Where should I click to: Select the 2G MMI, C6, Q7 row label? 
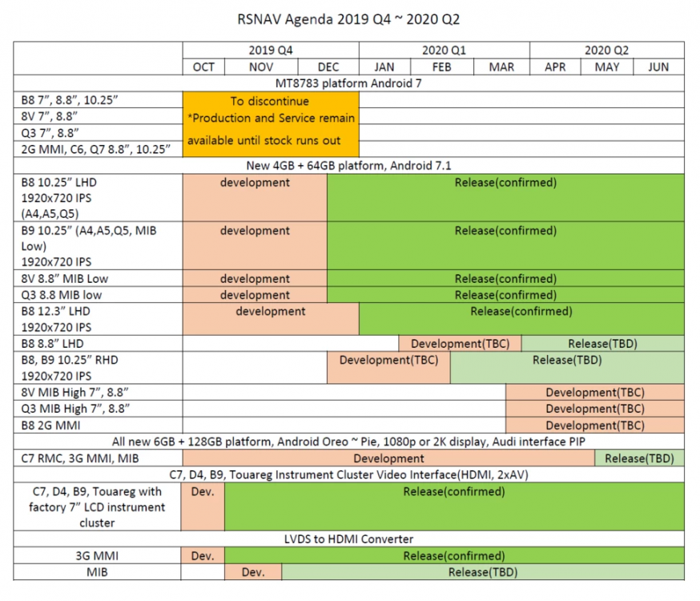click(x=98, y=149)
